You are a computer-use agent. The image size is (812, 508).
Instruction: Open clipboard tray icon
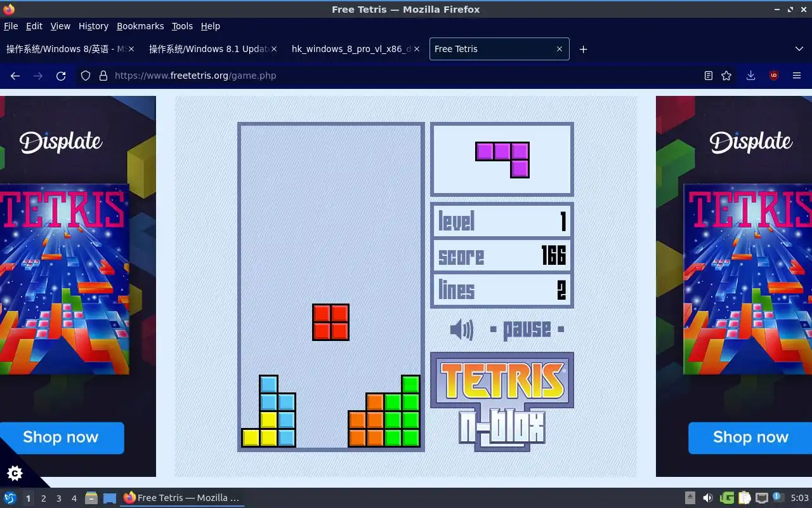744,498
